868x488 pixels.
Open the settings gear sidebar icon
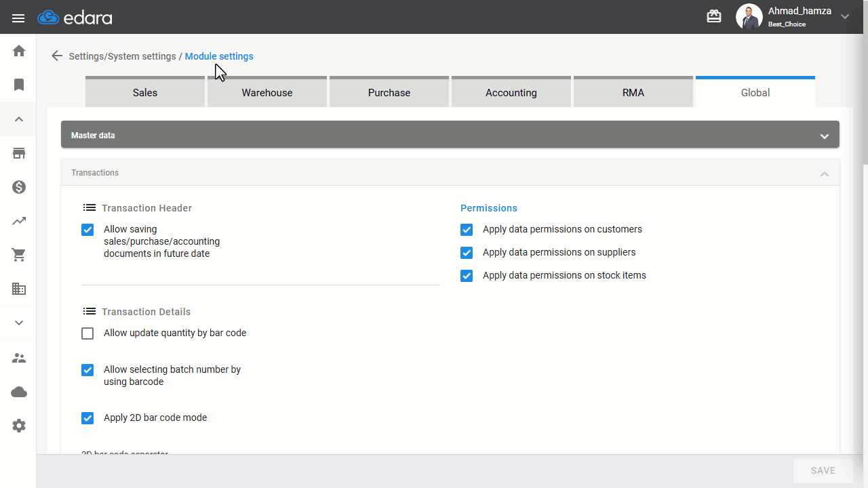tap(19, 426)
